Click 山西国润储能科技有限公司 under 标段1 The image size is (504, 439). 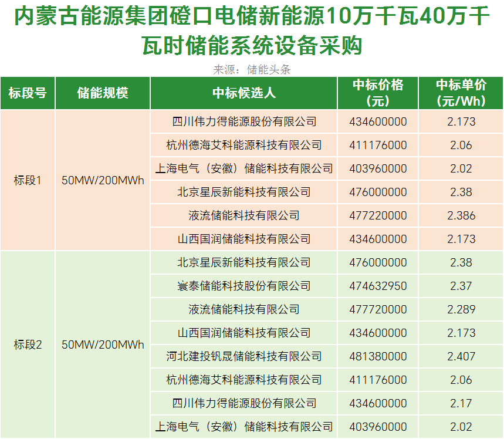tap(244, 239)
